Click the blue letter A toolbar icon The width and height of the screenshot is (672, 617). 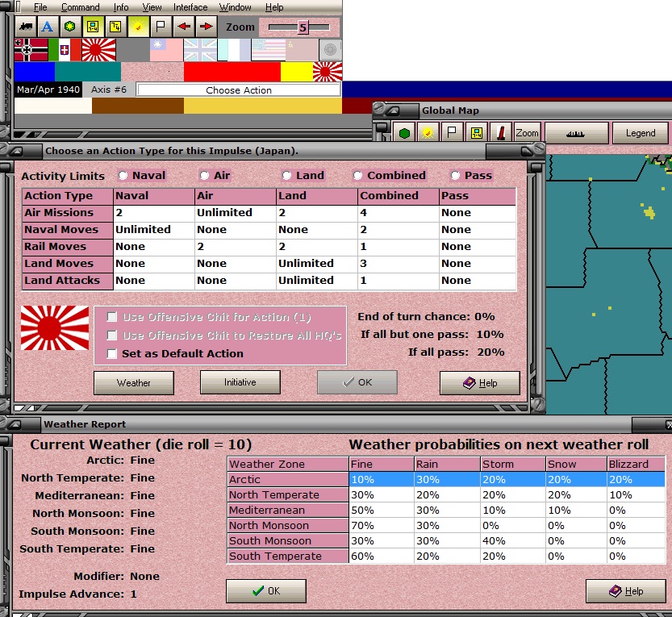47,27
